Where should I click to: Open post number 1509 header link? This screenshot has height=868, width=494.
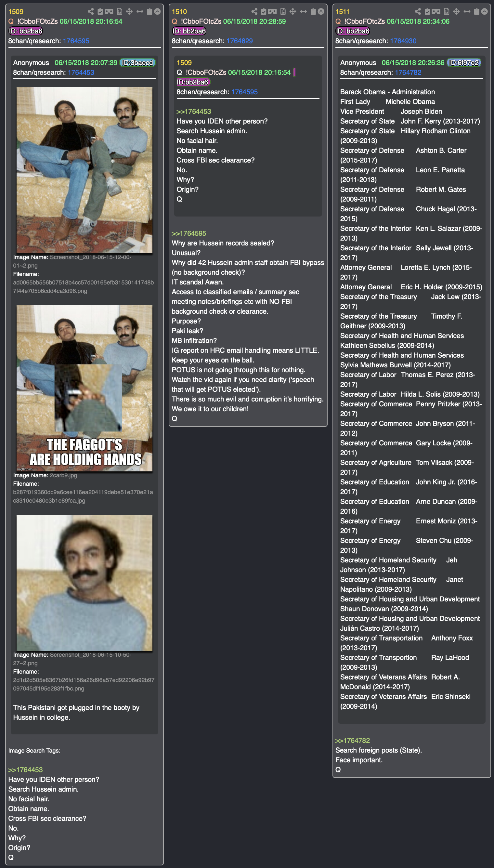click(16, 11)
